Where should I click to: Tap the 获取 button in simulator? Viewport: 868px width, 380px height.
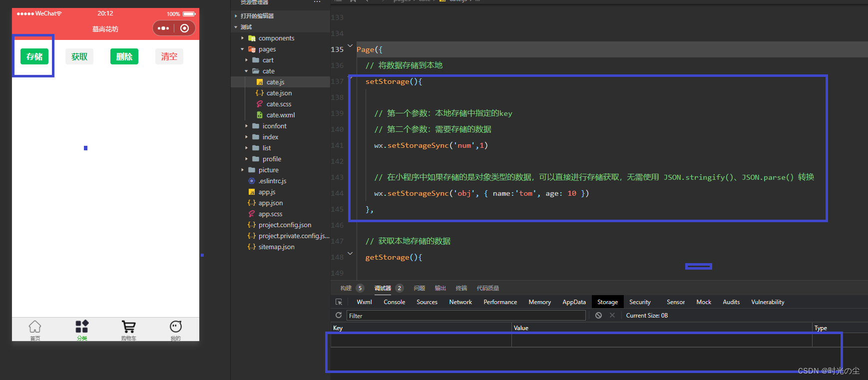(79, 56)
